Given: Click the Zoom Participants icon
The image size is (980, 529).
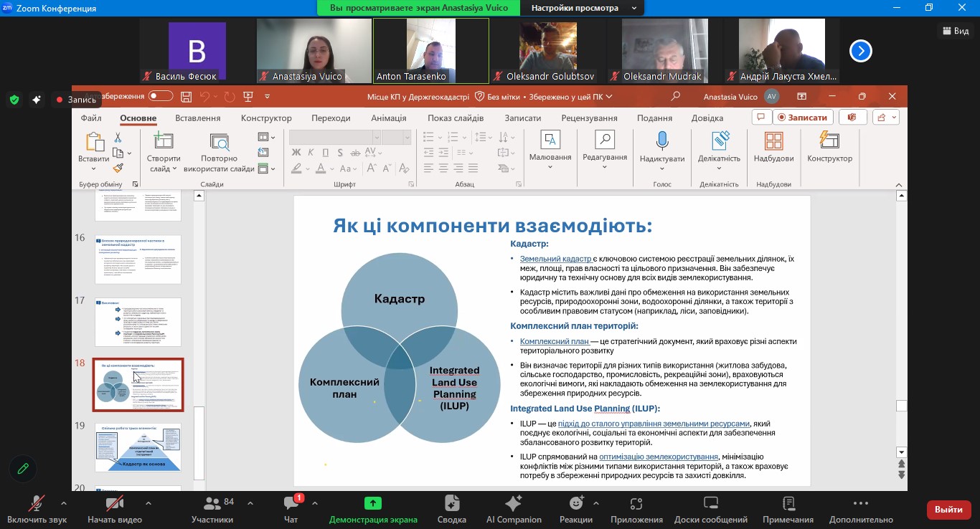Looking at the screenshot, I should [x=212, y=504].
